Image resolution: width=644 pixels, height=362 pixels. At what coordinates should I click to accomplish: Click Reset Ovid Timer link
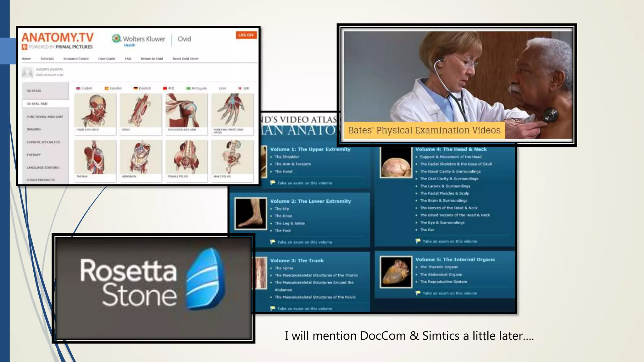pos(186,59)
